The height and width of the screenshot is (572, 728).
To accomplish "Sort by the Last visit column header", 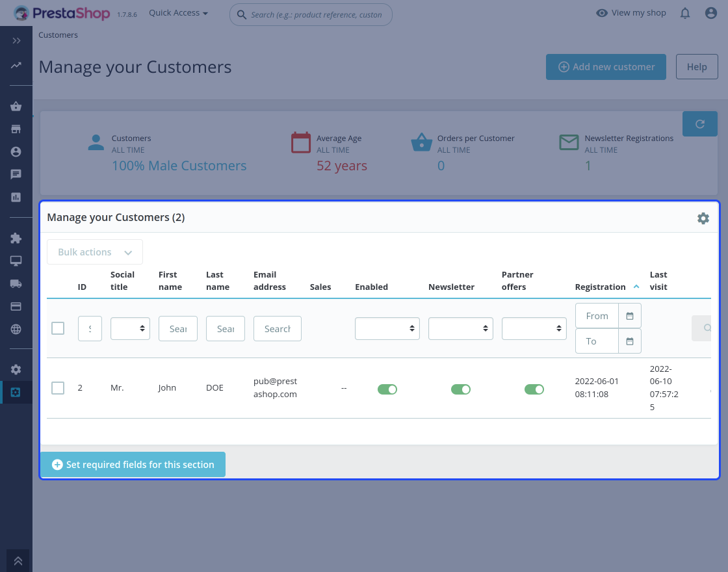I will pyautogui.click(x=658, y=281).
